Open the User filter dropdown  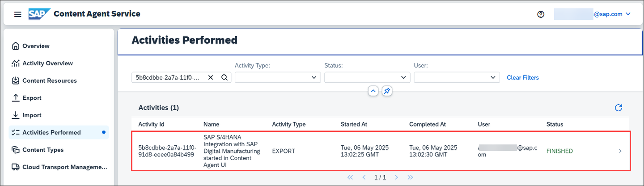(457, 77)
